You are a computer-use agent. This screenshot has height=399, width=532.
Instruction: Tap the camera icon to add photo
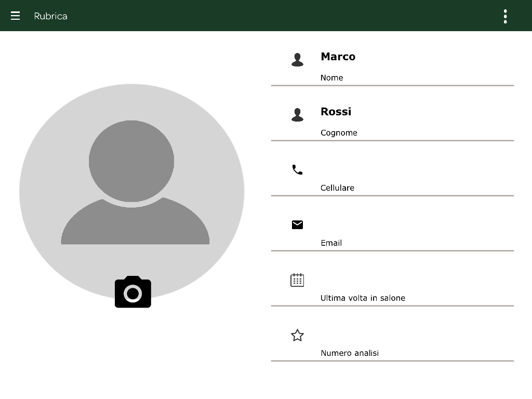(132, 292)
